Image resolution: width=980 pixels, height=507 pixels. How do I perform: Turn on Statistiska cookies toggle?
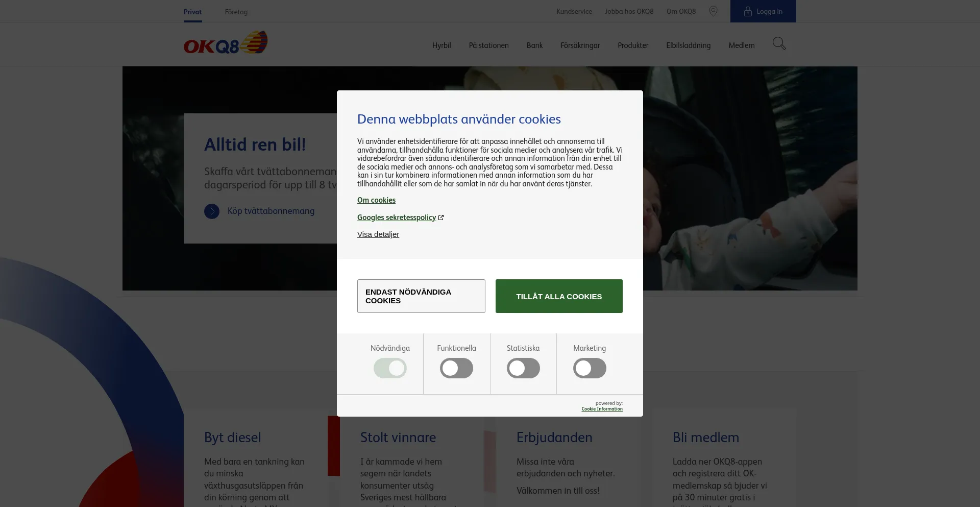click(523, 368)
